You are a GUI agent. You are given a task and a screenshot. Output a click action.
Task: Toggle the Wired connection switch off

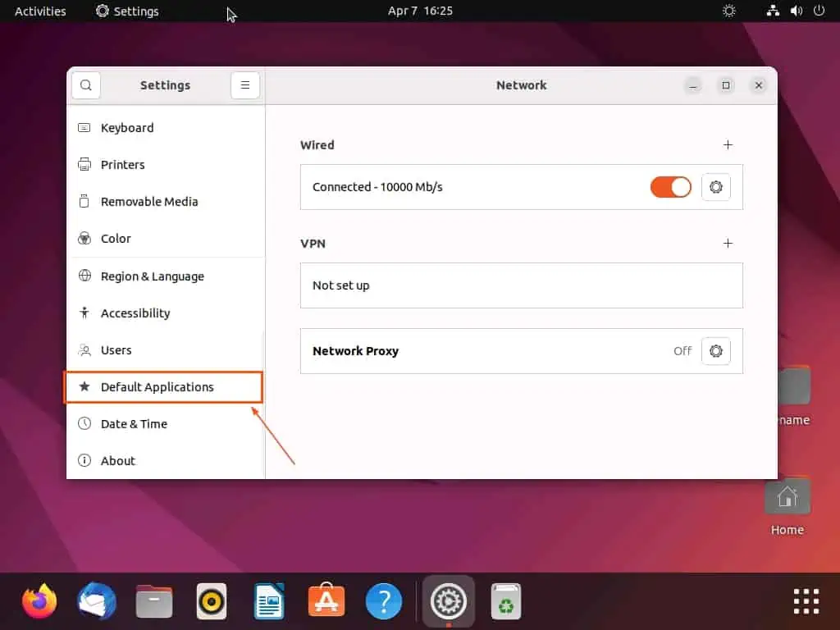coord(671,187)
